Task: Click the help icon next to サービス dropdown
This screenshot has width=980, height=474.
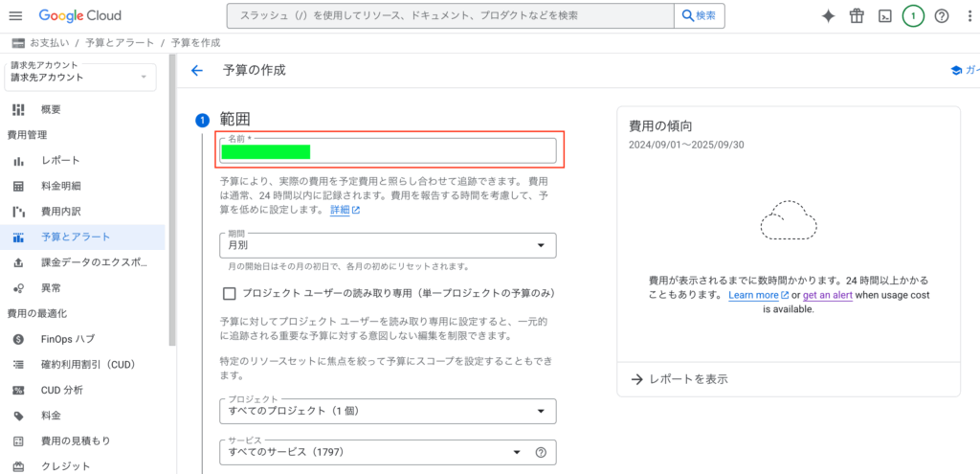Action: [542, 452]
